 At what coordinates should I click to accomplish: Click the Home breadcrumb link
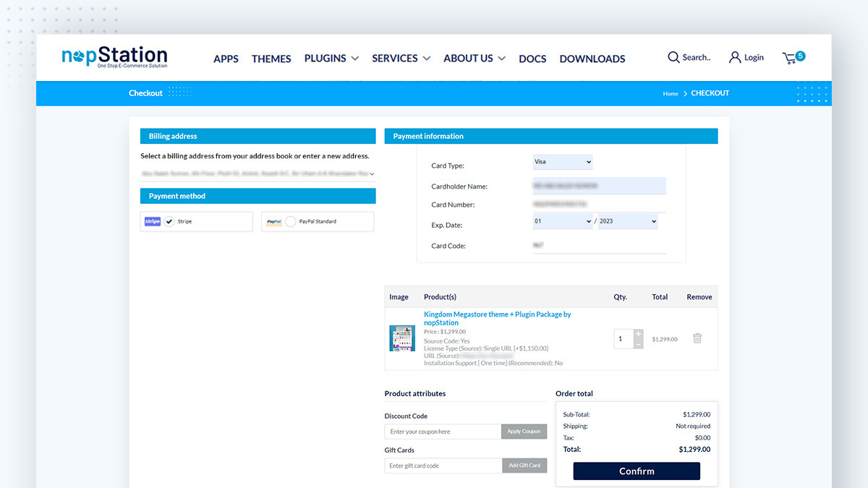click(671, 94)
